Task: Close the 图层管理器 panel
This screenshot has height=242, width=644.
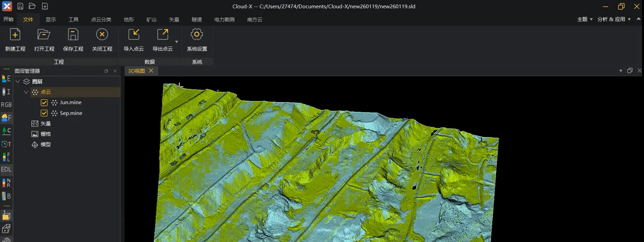Action: (x=115, y=71)
